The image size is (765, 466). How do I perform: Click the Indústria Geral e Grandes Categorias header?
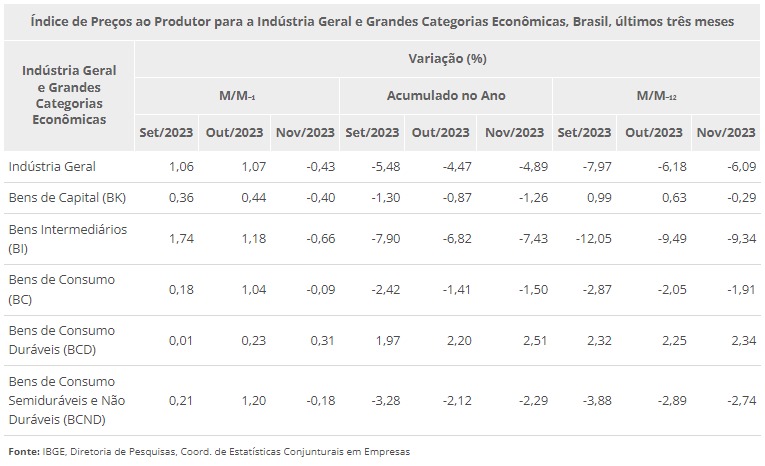(x=69, y=95)
